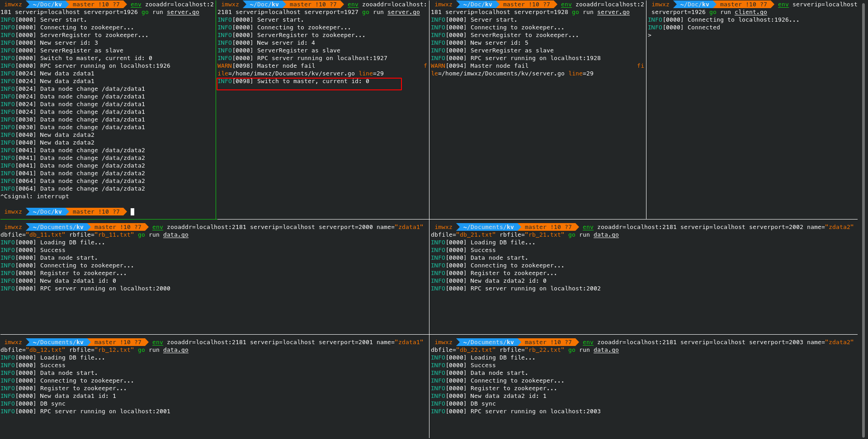Click the underlined client.go filename
The image size is (868, 439).
750,12
